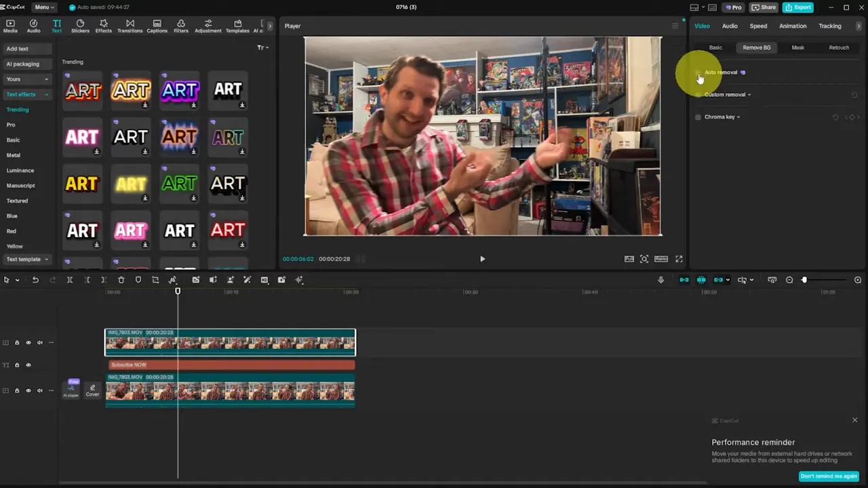
Task: Click the Undo icon above the timeline
Action: [x=35, y=280]
